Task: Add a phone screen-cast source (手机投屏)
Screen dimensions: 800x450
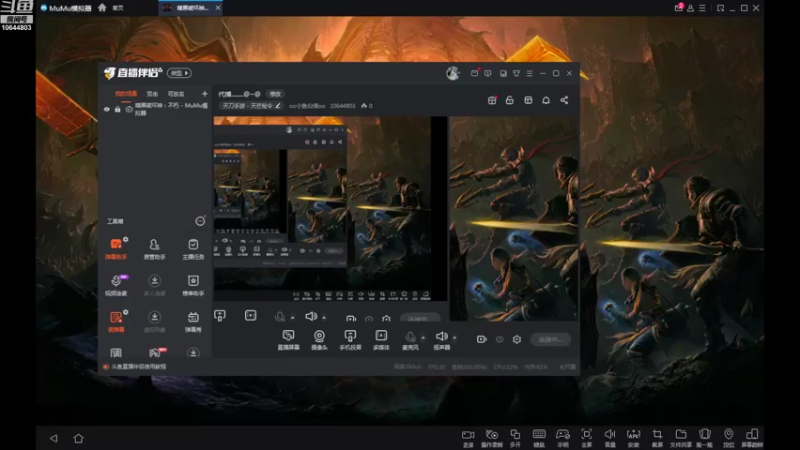Action: pyautogui.click(x=350, y=340)
